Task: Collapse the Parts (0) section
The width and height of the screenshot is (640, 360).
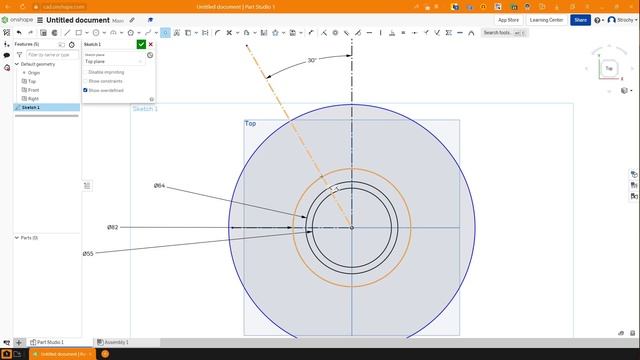Action: tap(17, 238)
